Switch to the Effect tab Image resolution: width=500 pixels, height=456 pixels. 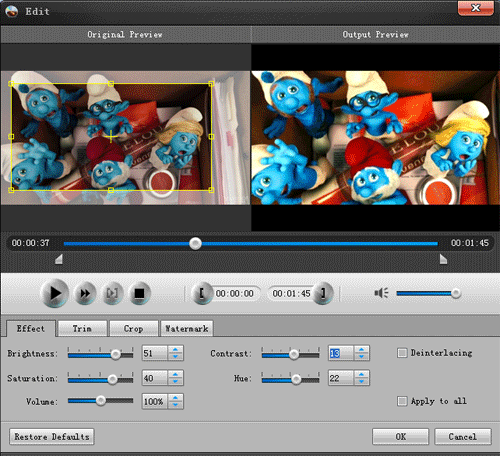(x=31, y=329)
